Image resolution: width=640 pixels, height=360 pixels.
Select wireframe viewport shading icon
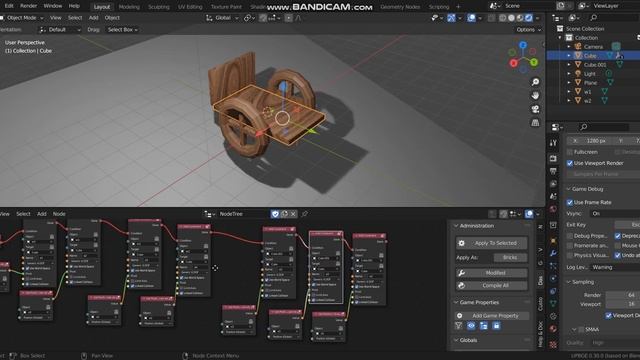click(x=502, y=18)
